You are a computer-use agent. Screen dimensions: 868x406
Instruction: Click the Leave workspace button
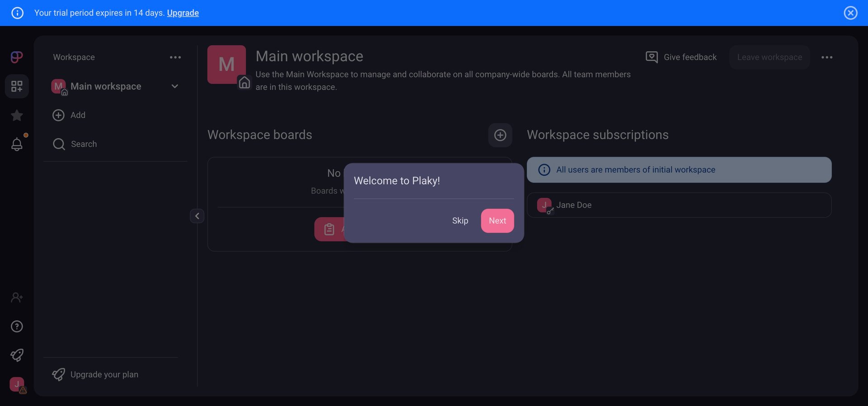[x=769, y=57]
